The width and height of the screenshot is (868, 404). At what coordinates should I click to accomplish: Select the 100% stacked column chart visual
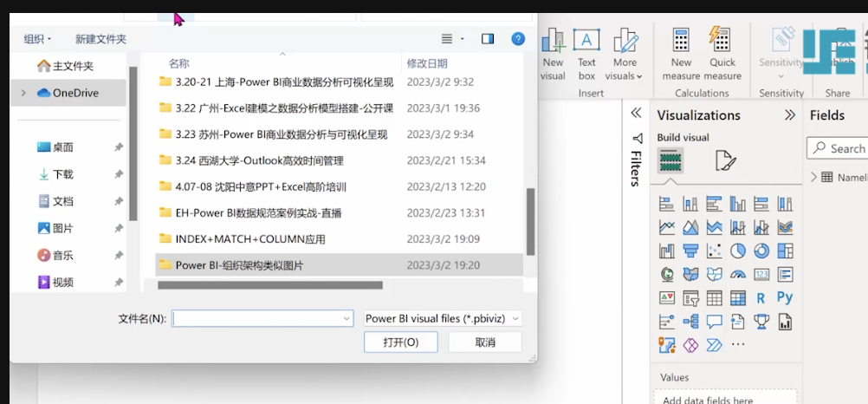(785, 204)
